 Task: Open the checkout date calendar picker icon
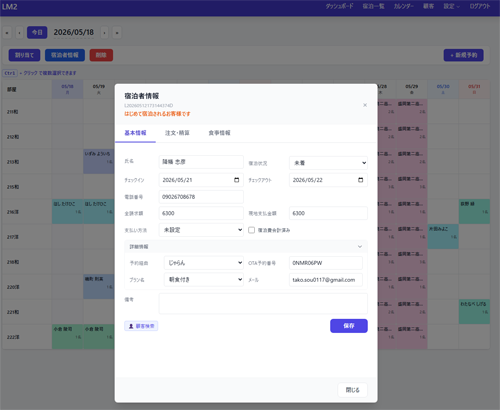[361, 180]
